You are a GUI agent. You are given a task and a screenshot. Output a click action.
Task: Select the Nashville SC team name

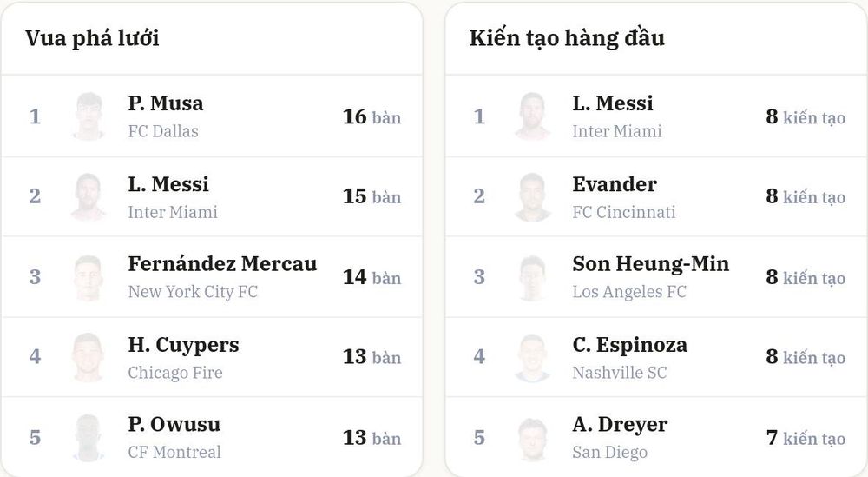tap(620, 373)
